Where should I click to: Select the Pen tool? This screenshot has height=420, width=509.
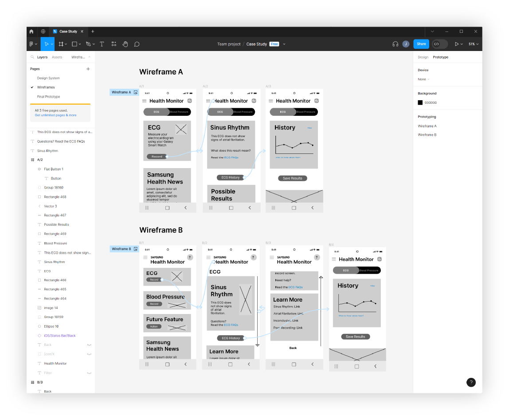[88, 44]
